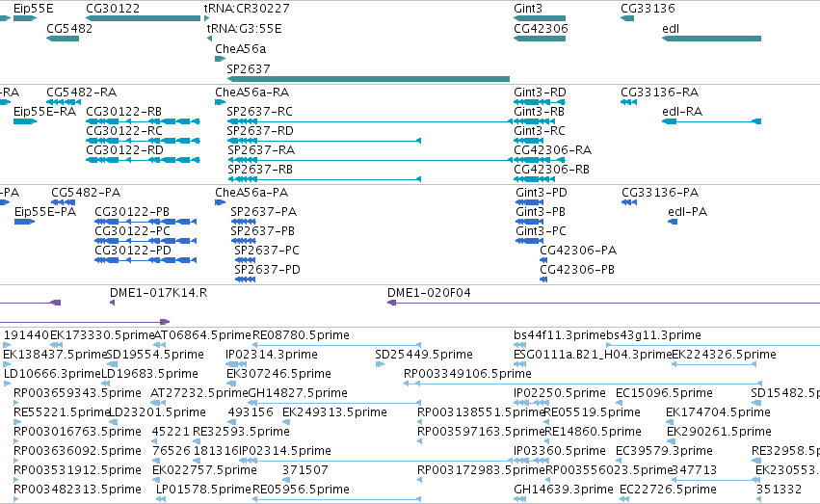Select the edl gene feature

tap(711, 39)
